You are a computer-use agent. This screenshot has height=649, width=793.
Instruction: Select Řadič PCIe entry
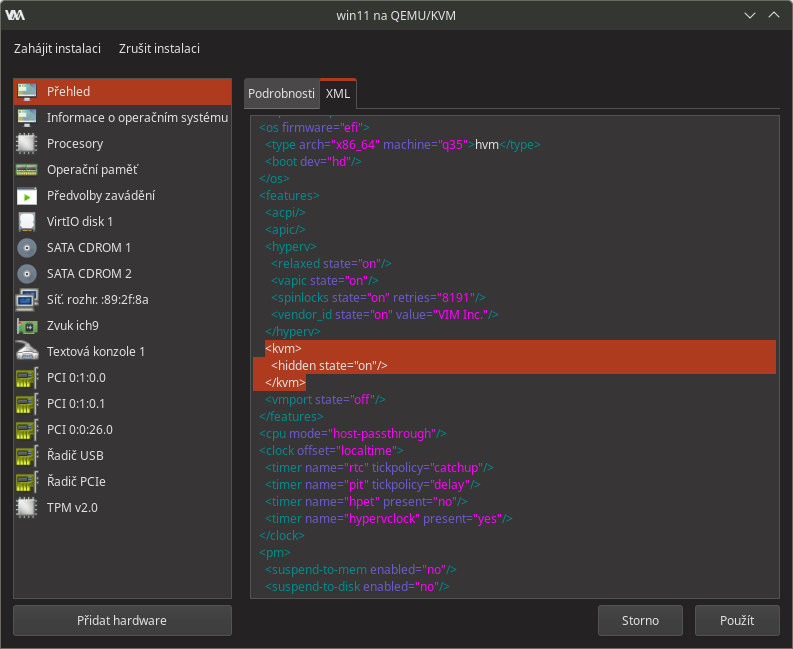point(122,482)
